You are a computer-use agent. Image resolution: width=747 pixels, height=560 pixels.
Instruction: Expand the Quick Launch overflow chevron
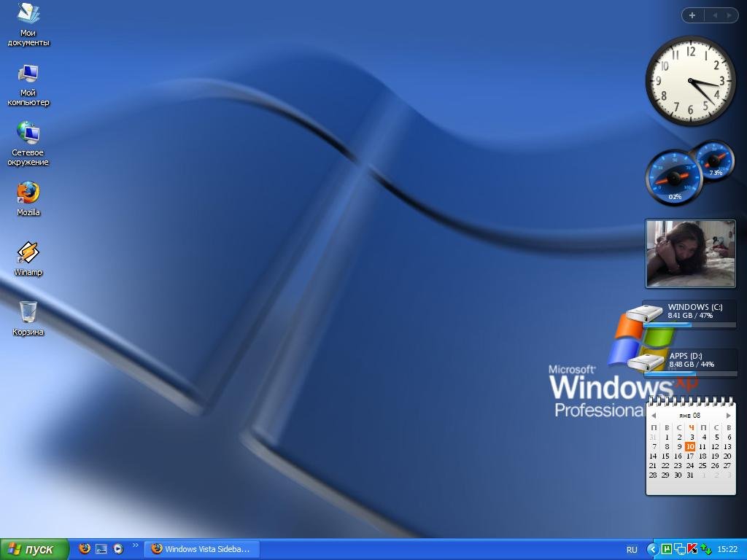coord(135,545)
